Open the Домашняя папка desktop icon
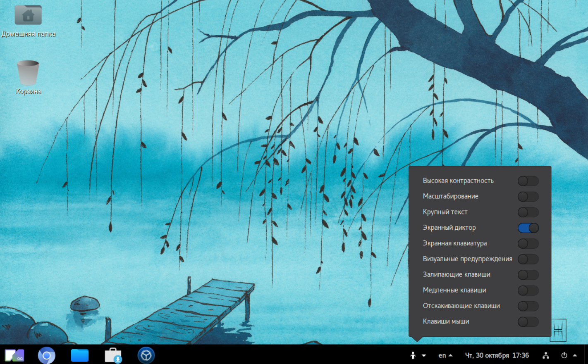The height and width of the screenshot is (364, 588). 28,16
